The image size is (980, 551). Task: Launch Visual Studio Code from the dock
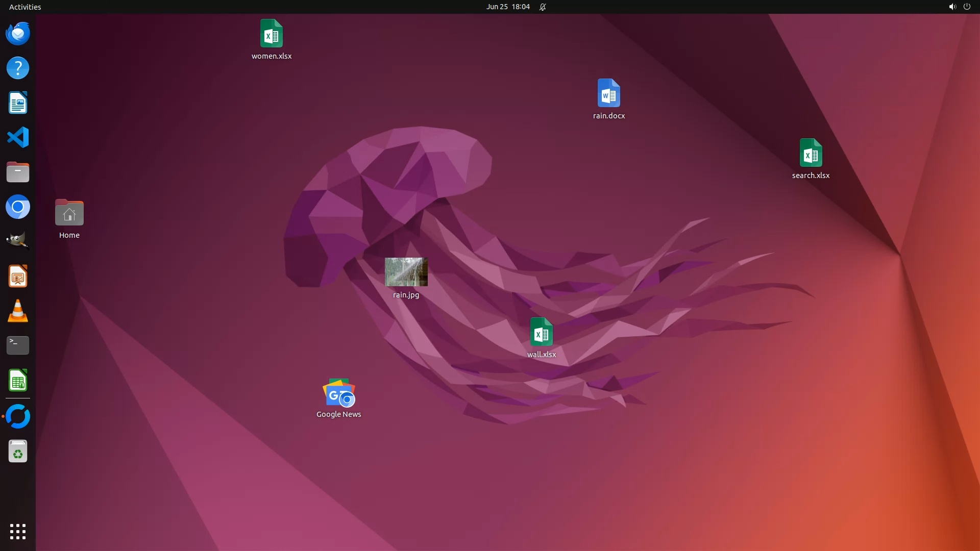[18, 138]
